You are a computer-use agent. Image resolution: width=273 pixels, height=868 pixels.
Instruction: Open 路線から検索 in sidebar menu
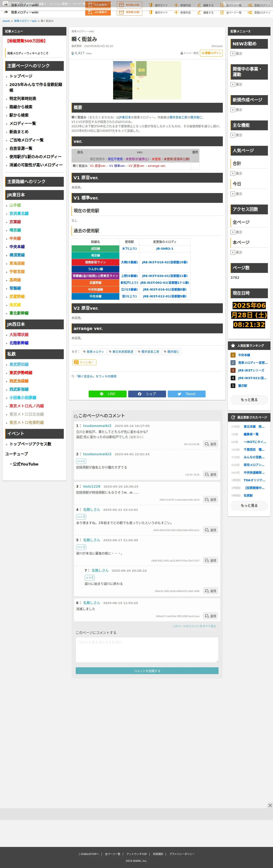pyautogui.click(x=21, y=107)
